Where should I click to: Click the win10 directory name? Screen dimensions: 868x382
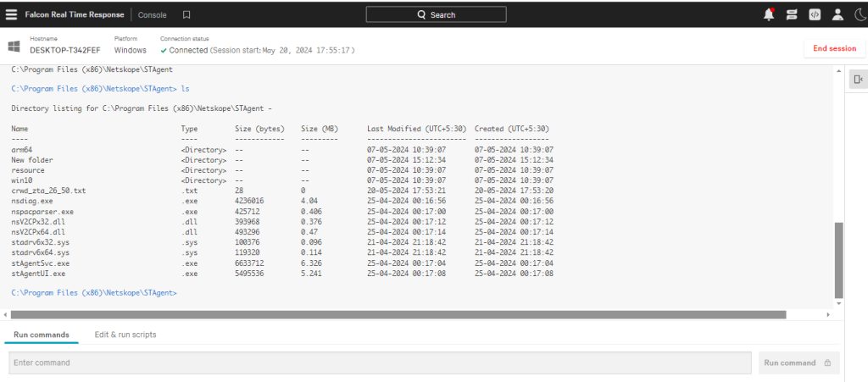point(21,180)
